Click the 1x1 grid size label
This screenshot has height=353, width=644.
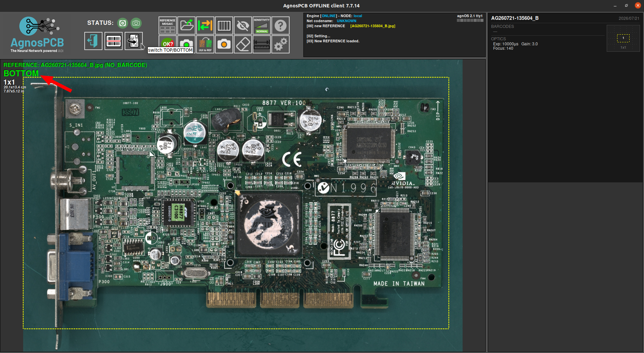[9, 82]
